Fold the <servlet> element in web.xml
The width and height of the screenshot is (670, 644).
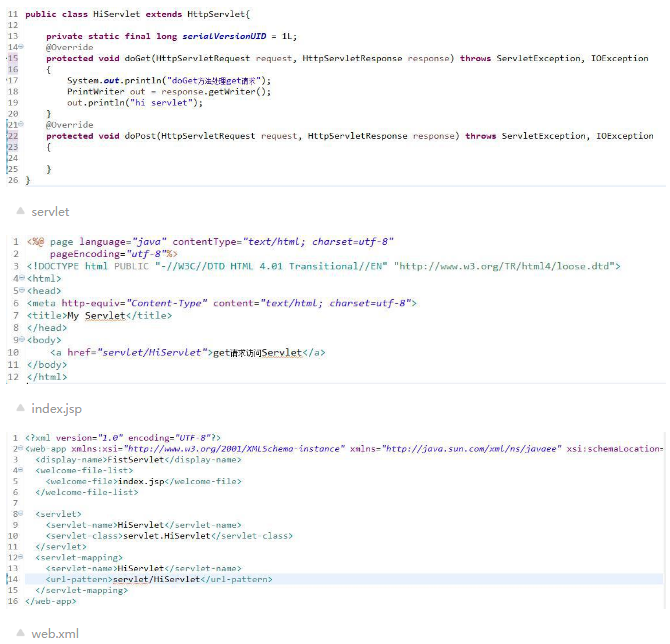click(x=20, y=514)
